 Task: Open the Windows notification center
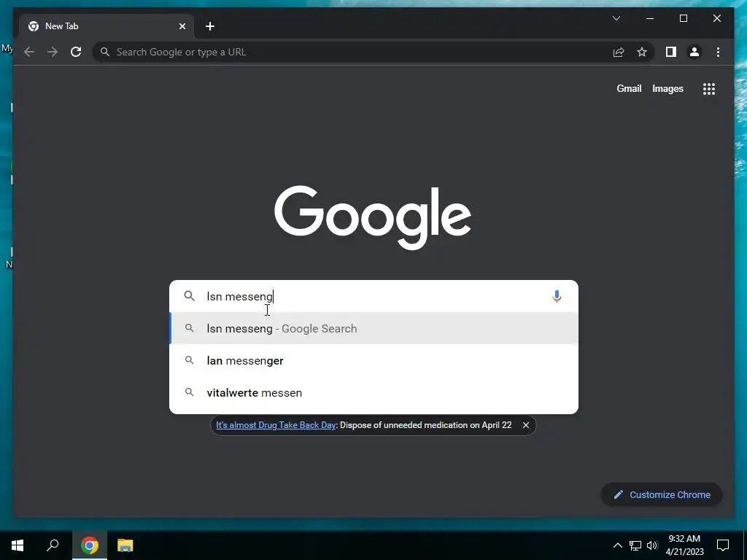tap(723, 545)
